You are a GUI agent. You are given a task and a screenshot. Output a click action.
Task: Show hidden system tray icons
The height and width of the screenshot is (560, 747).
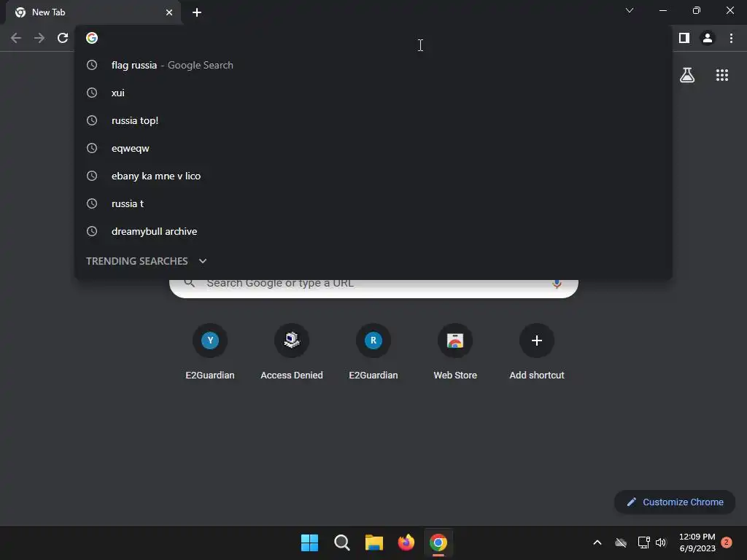pyautogui.click(x=597, y=542)
